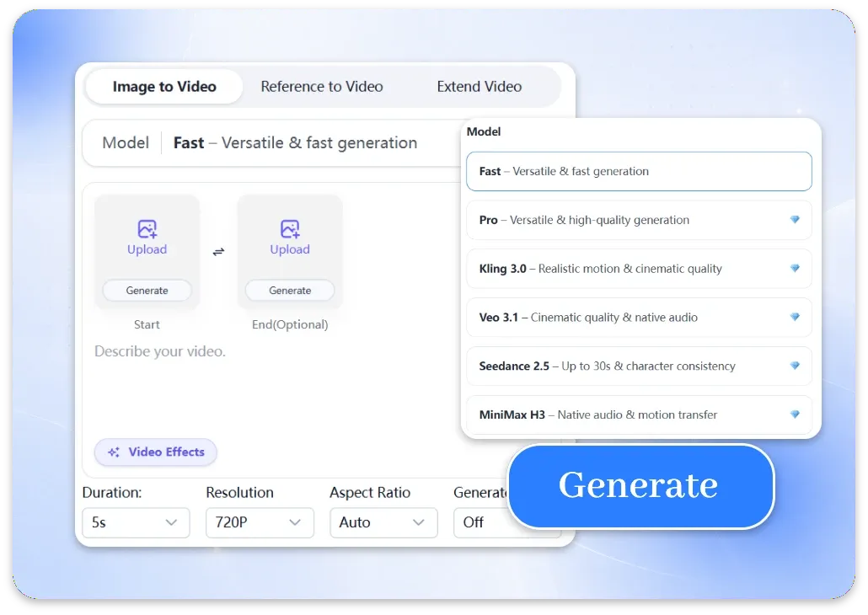This screenshot has height=615, width=868.
Task: Switch to the Image to Video tab
Action: (164, 87)
